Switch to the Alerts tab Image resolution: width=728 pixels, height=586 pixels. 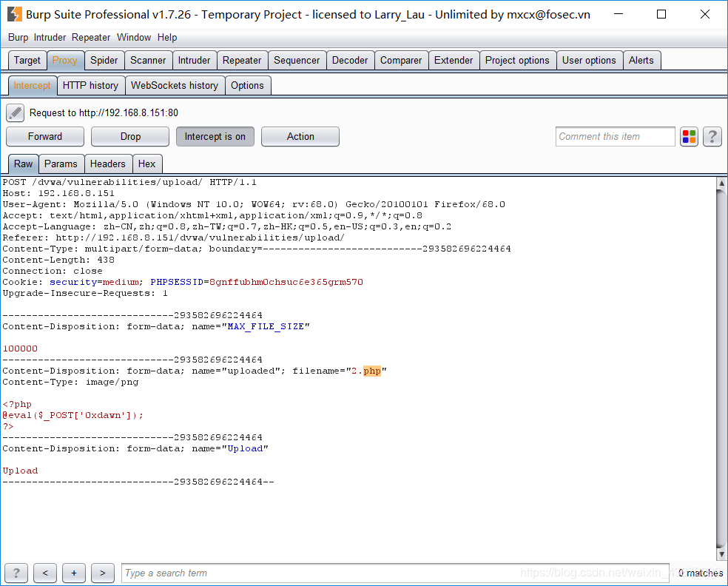(641, 61)
